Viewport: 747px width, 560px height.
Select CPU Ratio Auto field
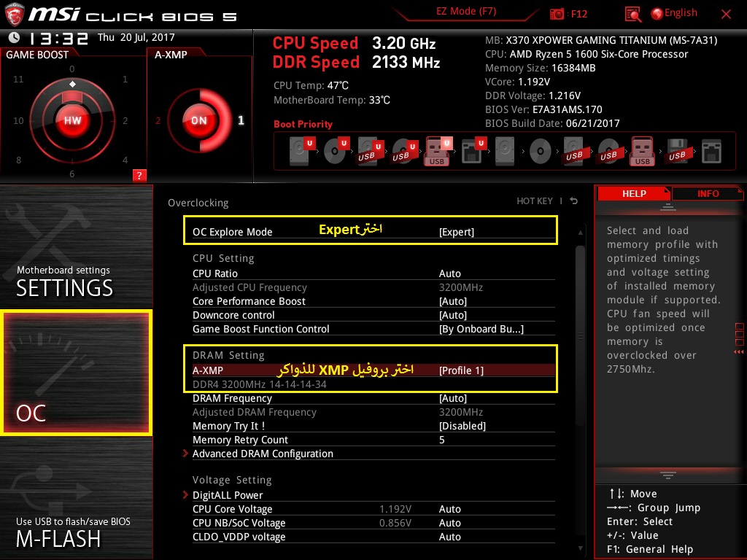449,274
